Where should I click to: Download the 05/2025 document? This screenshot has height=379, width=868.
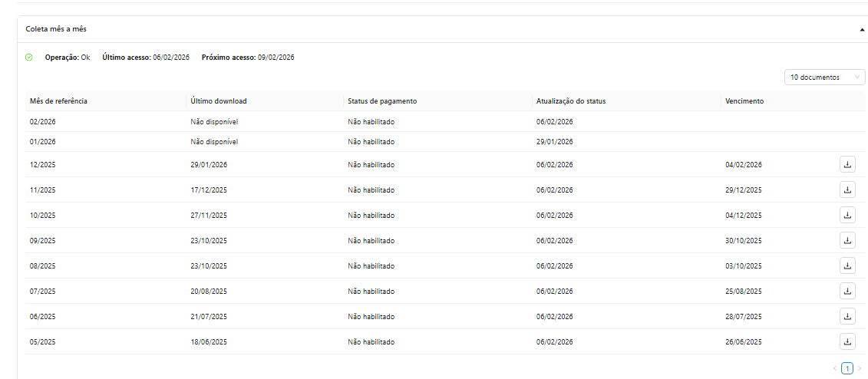coord(847,341)
